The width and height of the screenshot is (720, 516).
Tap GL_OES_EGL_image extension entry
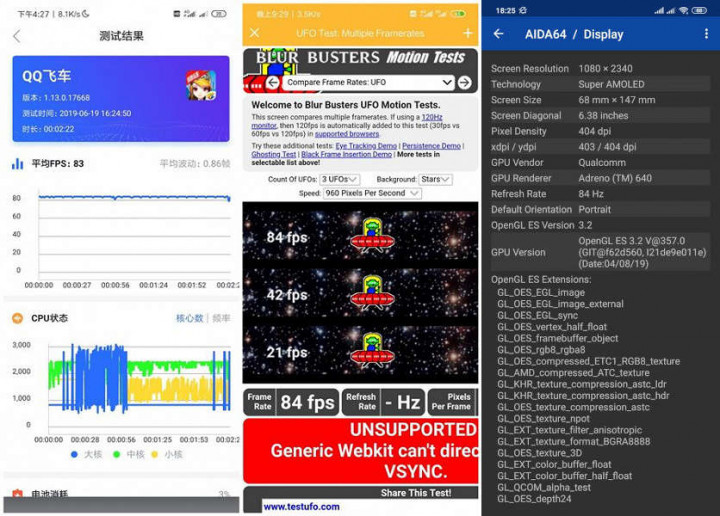(541, 292)
